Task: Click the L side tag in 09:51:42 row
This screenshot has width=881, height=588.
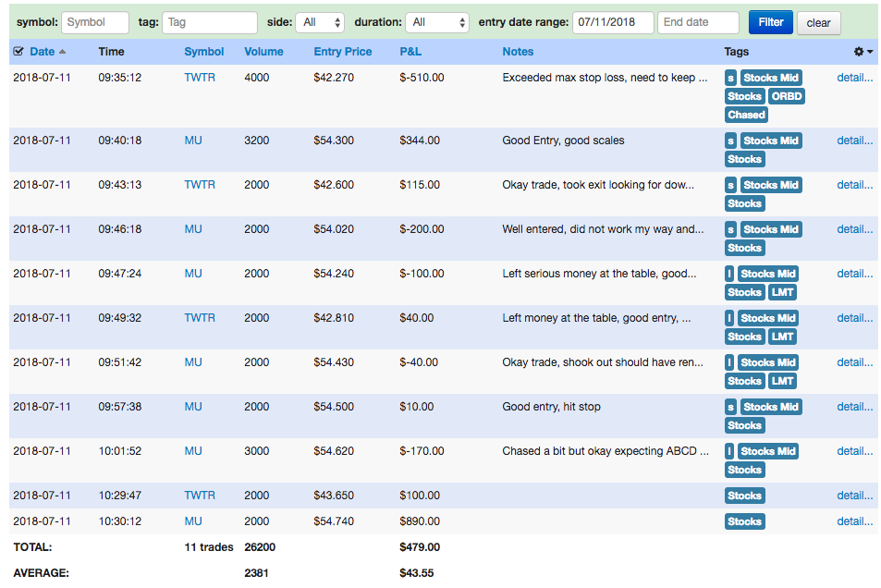Action: (729, 363)
